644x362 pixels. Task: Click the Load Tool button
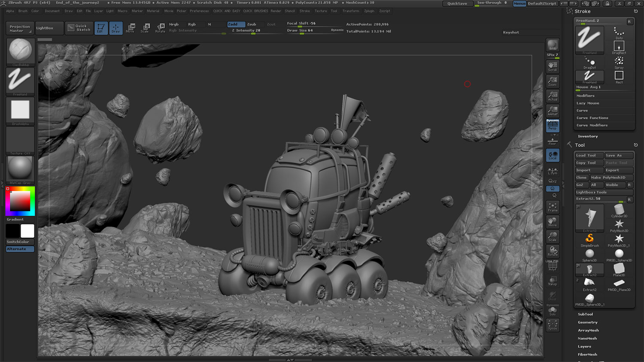[x=589, y=156]
